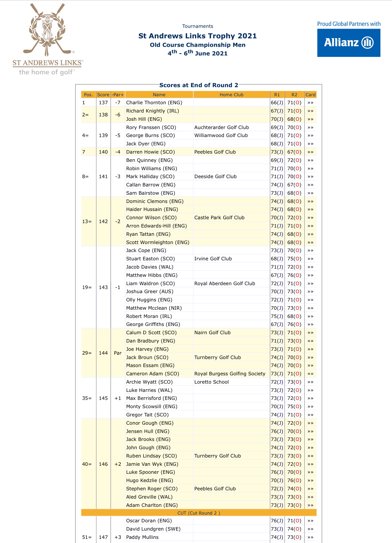Click the R2 column header
This screenshot has height=543, width=392.
pyautogui.click(x=294, y=95)
